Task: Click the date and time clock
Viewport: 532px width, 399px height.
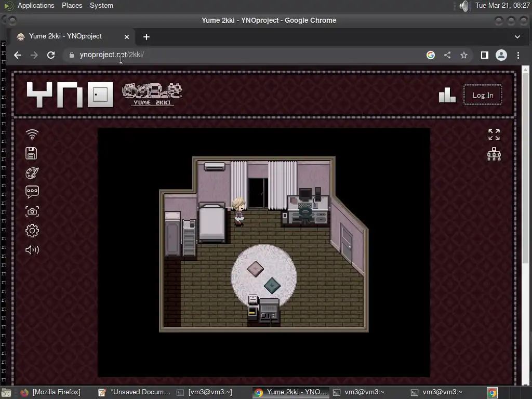Action: [502, 5]
